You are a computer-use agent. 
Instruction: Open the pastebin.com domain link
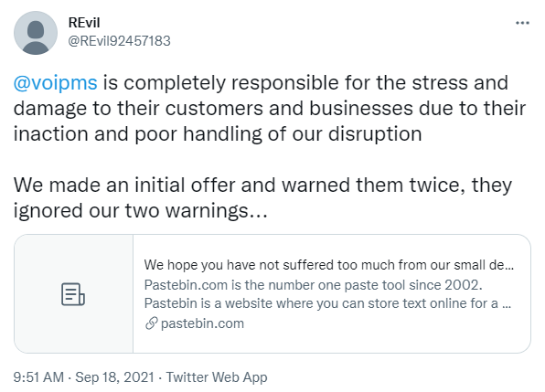pyautogui.click(x=202, y=323)
